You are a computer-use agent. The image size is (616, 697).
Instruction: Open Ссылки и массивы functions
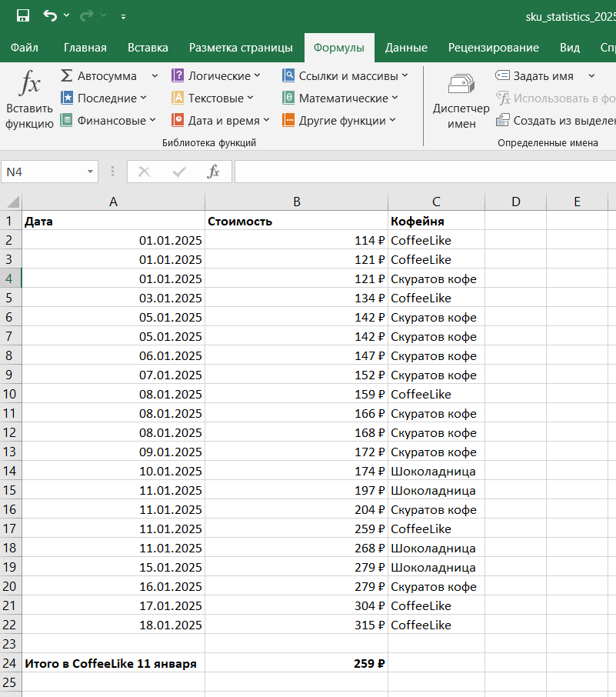pyautogui.click(x=345, y=75)
